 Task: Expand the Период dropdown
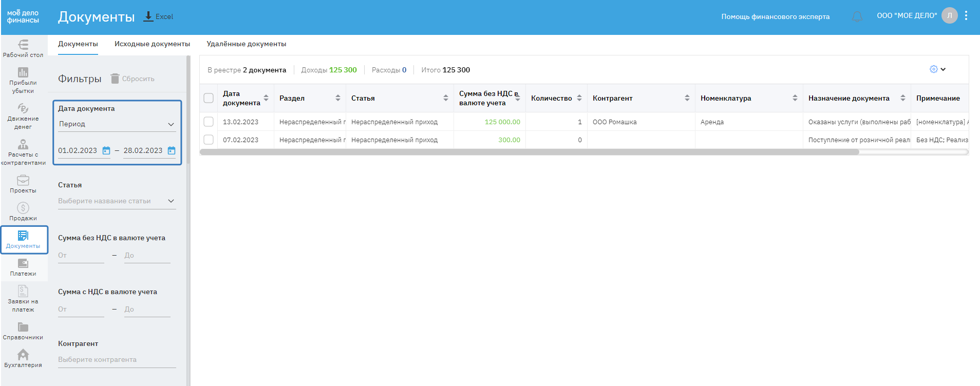[x=117, y=124]
